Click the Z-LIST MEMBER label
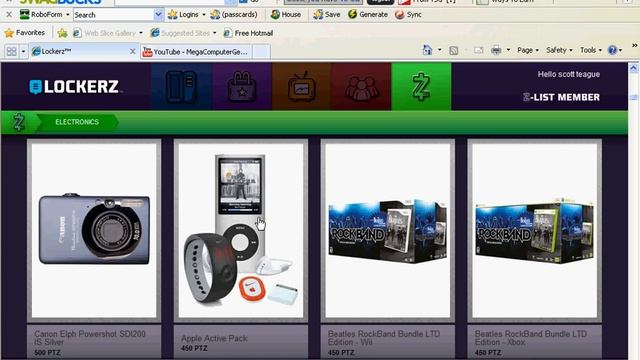The height and width of the screenshot is (360, 640). tap(561, 97)
